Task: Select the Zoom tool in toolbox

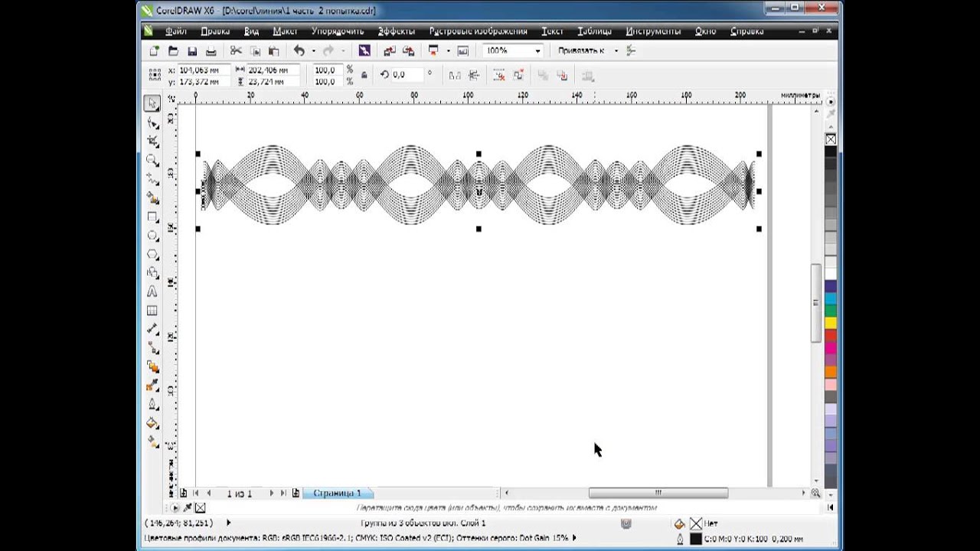Action: pos(153,161)
